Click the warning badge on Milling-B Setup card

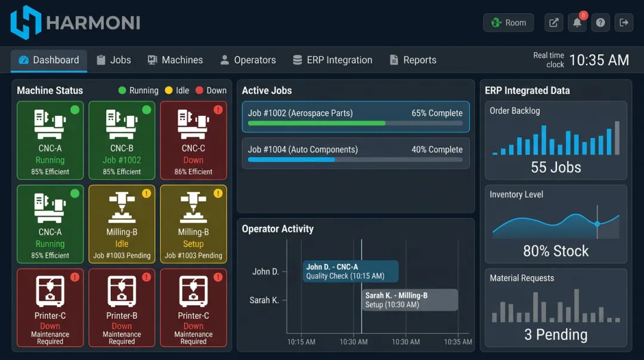218,193
